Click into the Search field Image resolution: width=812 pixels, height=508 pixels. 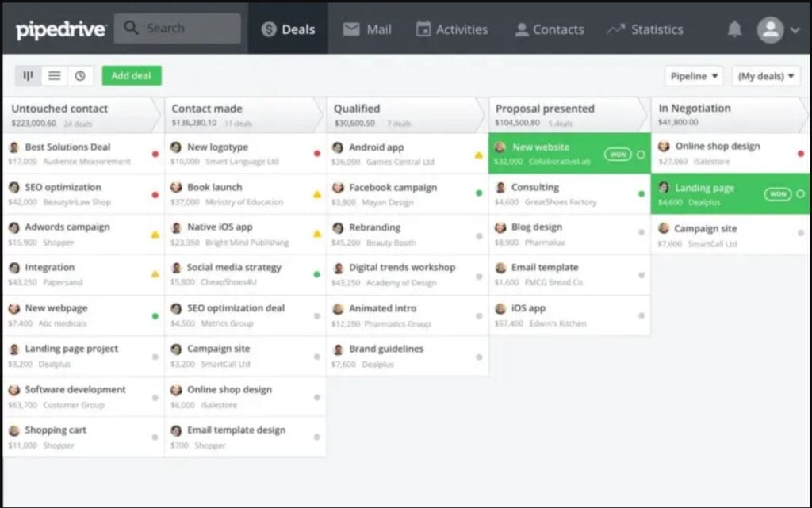(177, 28)
